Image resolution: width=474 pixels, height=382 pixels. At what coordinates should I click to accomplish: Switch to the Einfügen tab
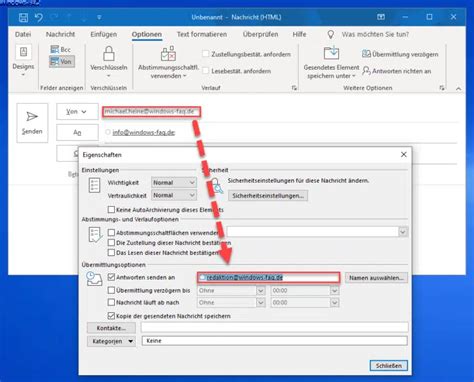coord(104,34)
